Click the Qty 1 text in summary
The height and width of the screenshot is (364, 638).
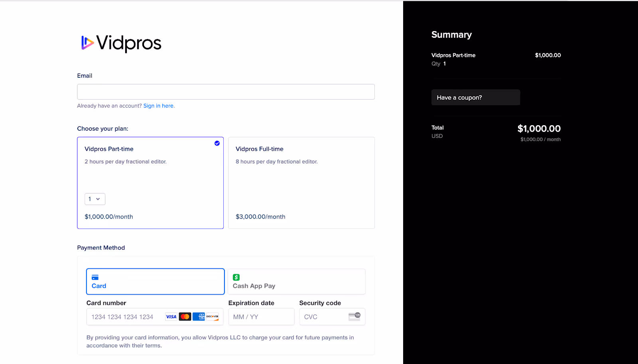(x=439, y=64)
